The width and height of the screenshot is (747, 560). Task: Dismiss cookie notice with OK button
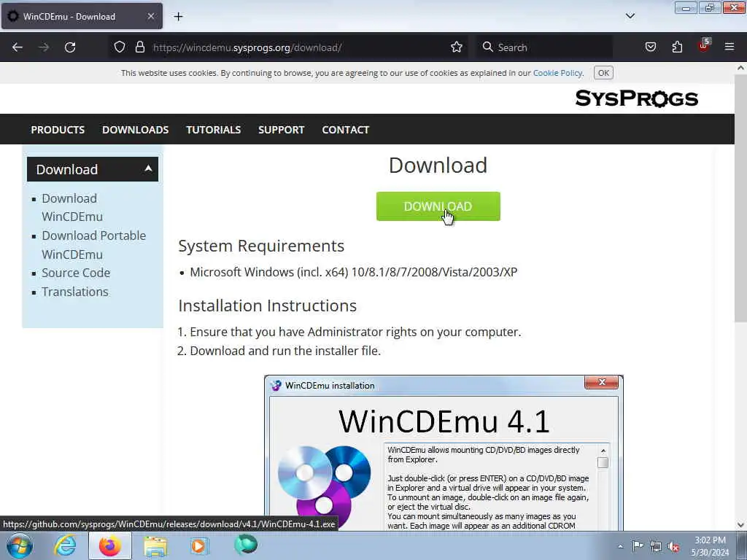(603, 73)
